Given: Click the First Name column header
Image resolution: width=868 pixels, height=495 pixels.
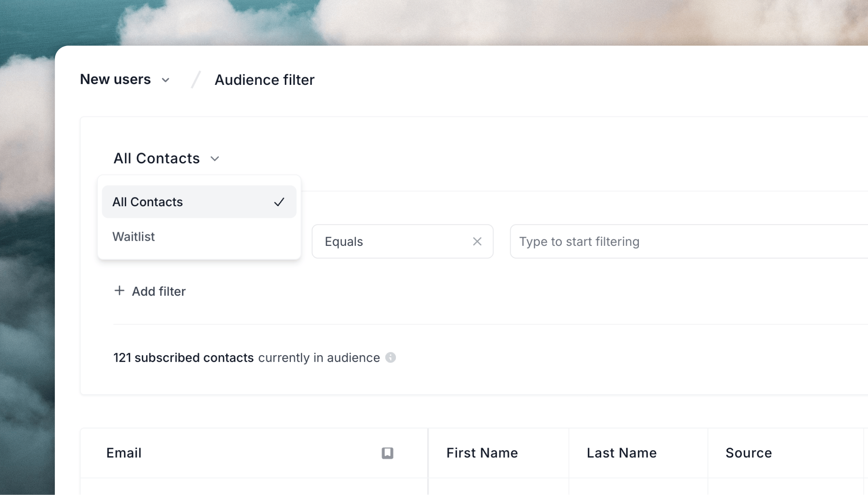Looking at the screenshot, I should [x=499, y=453].
